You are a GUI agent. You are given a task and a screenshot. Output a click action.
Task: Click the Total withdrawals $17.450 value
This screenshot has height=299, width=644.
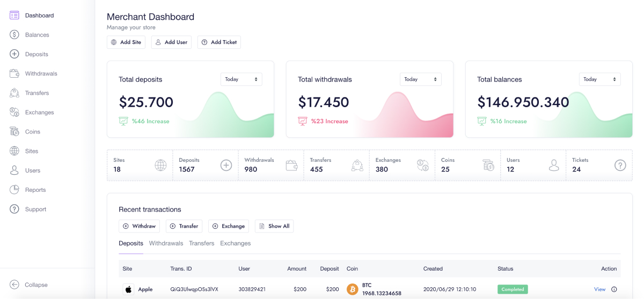pos(324,102)
